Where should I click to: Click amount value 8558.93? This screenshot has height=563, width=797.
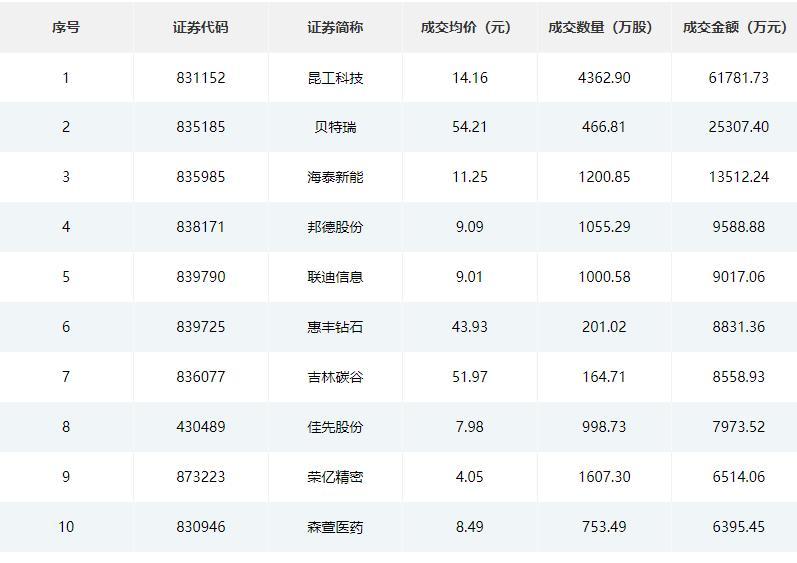(739, 377)
